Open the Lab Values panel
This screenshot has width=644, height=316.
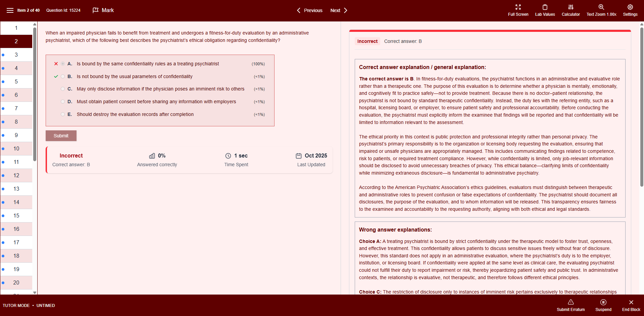coord(545,10)
